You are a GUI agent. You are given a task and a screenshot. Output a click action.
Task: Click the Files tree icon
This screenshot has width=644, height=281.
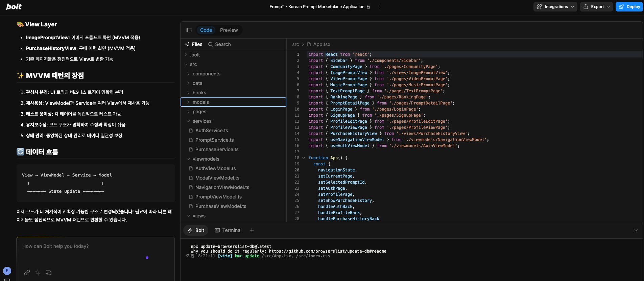pos(187,44)
